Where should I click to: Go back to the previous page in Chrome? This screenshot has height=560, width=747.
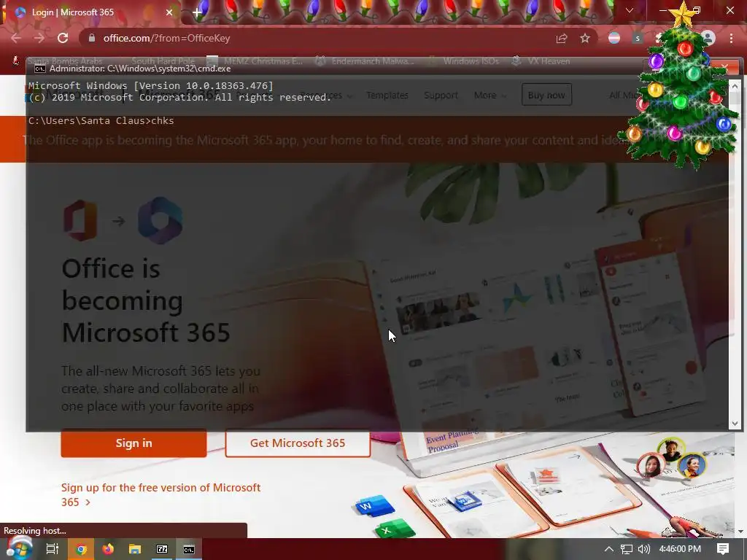[16, 38]
